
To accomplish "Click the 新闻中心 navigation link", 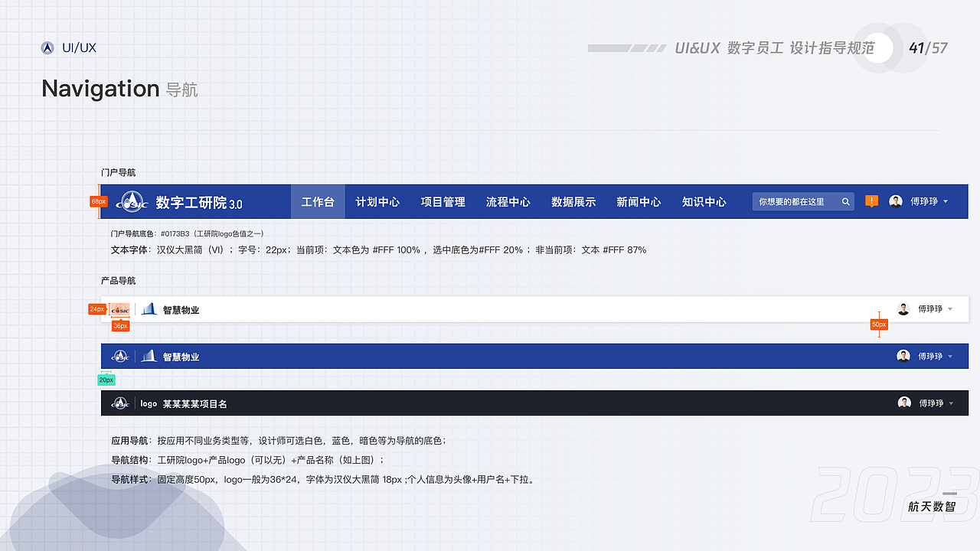I will [x=639, y=201].
